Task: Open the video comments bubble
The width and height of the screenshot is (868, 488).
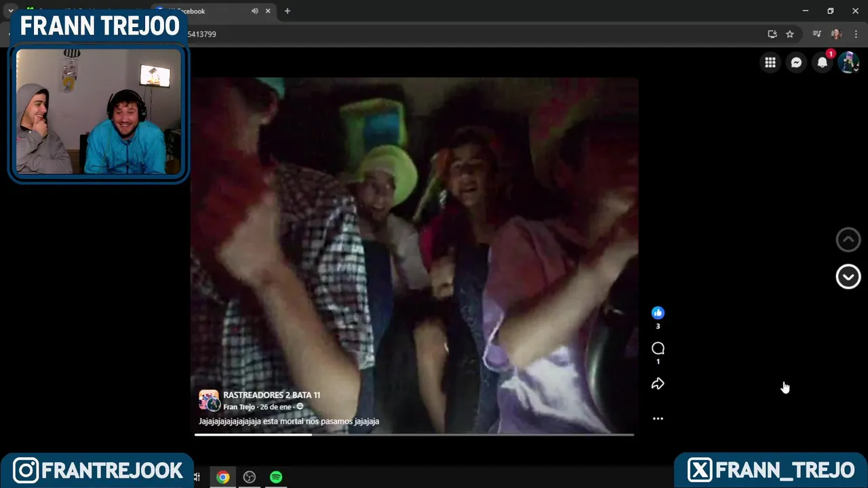Action: (x=658, y=348)
